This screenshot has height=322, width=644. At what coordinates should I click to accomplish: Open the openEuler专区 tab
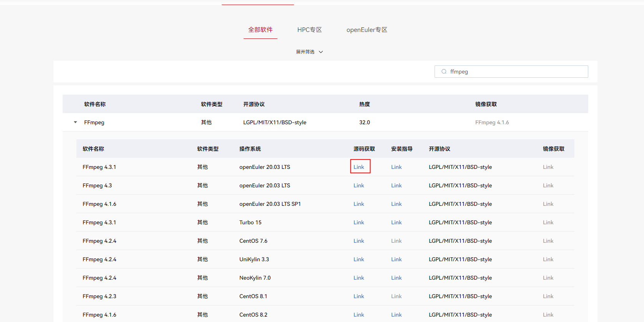pos(367,30)
